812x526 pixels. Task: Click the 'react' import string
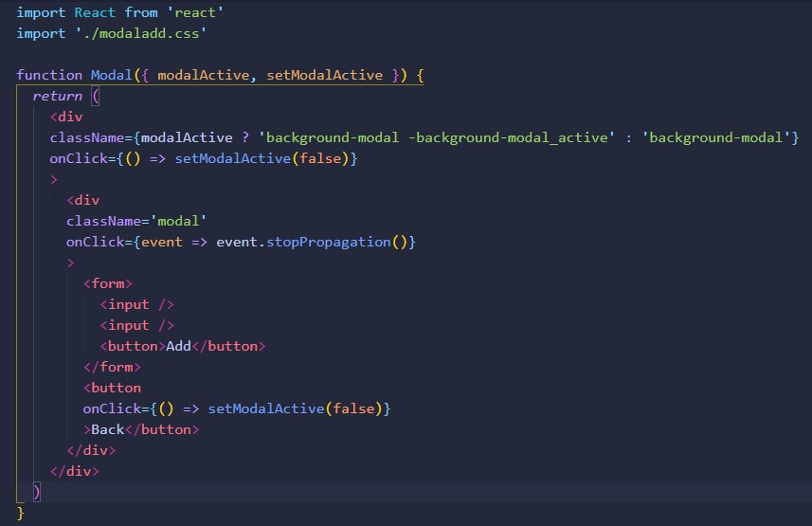(195, 12)
